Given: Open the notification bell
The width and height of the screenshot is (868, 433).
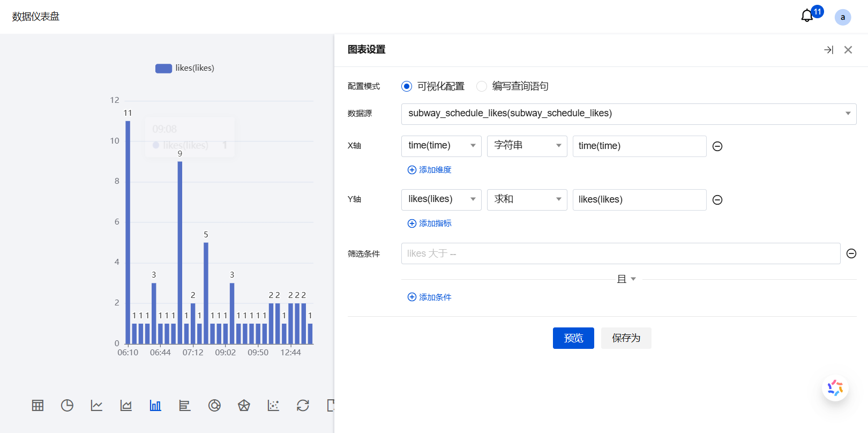Looking at the screenshot, I should point(807,16).
